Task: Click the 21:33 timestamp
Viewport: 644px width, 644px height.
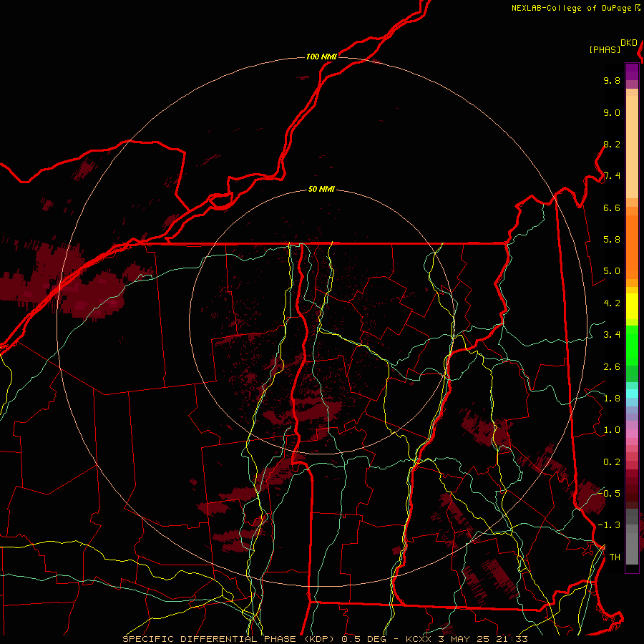Action: tap(512, 639)
